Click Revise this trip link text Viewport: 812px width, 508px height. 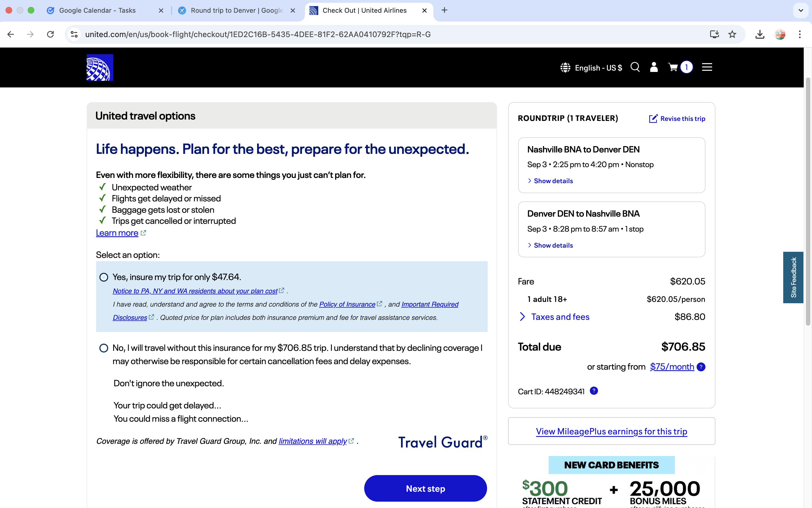(683, 119)
